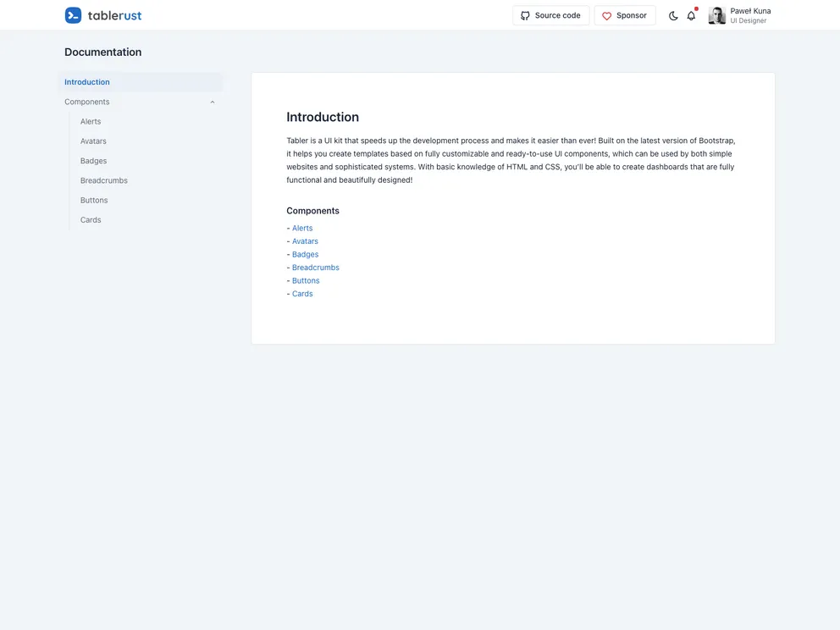Image resolution: width=840 pixels, height=630 pixels.
Task: Collapse the Components section chevron
Action: (212, 101)
